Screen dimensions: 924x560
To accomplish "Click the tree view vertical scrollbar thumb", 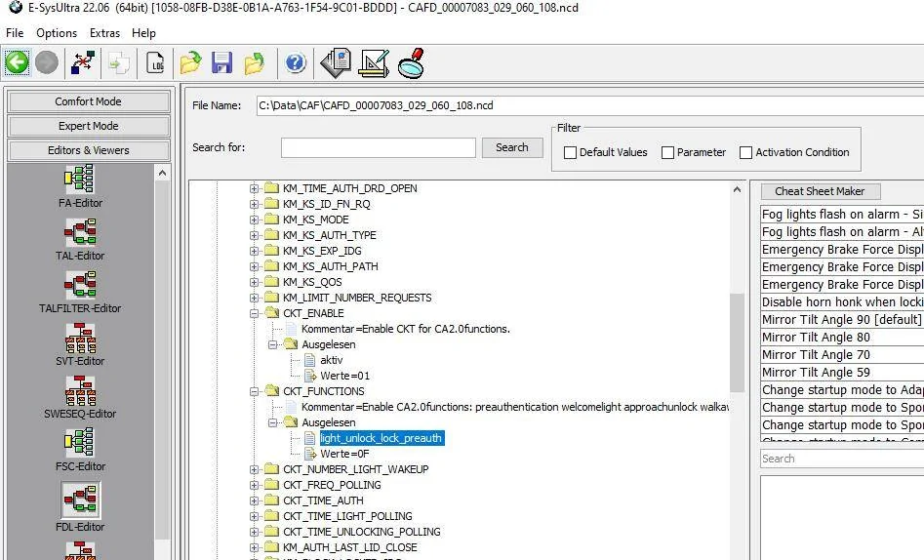I will coord(737,341).
